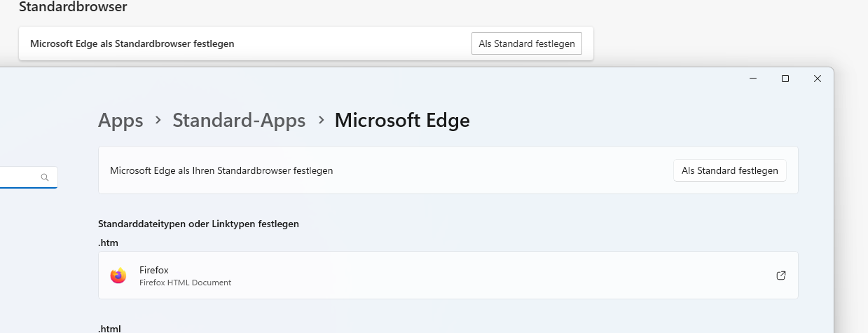Screen dimensions: 868x333
Task: Navigate to the Standard-Apps breadcrumb
Action: pos(239,121)
